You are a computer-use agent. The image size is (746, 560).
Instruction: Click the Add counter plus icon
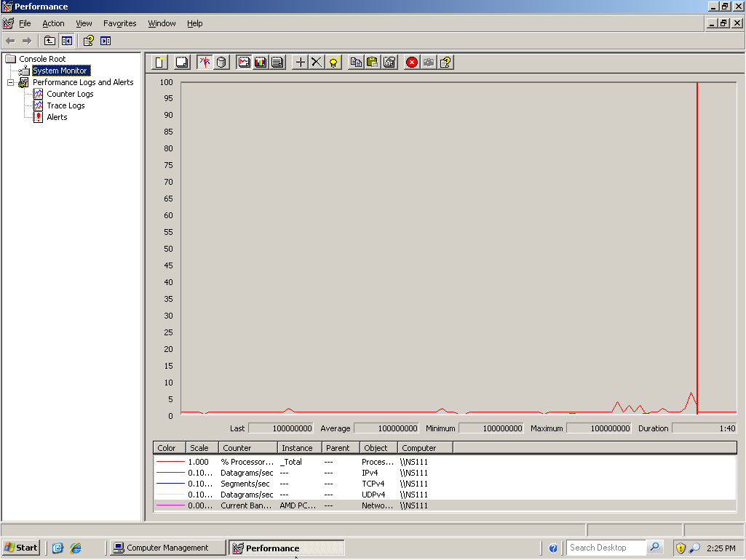point(300,63)
